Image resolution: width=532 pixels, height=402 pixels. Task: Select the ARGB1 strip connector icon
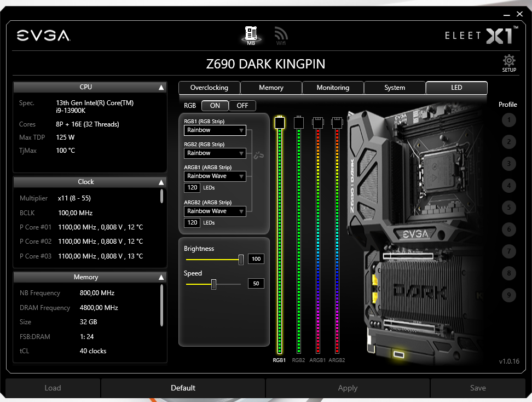point(318,123)
